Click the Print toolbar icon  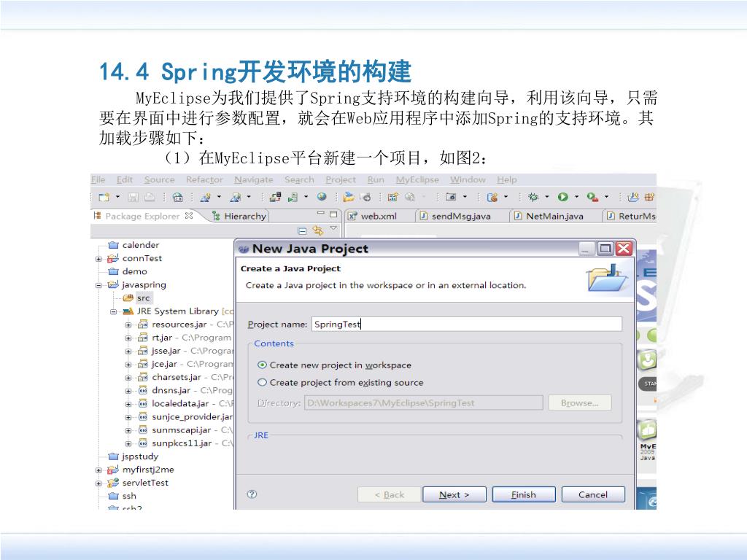coord(150,197)
